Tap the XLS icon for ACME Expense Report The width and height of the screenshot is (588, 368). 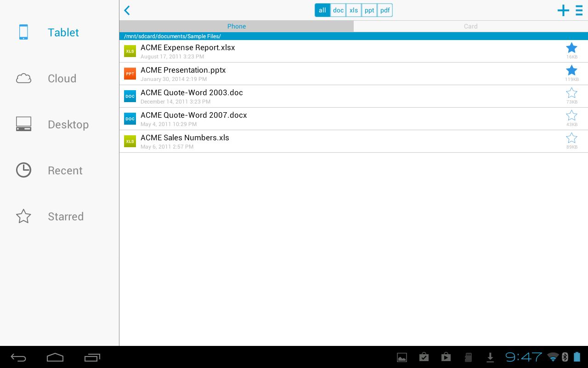(130, 51)
